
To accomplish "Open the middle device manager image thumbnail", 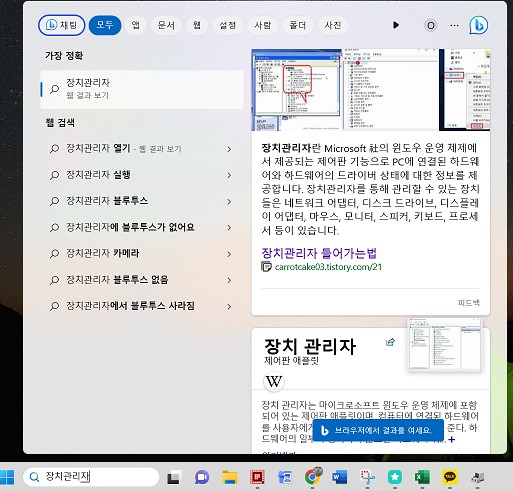I will click(x=391, y=90).
